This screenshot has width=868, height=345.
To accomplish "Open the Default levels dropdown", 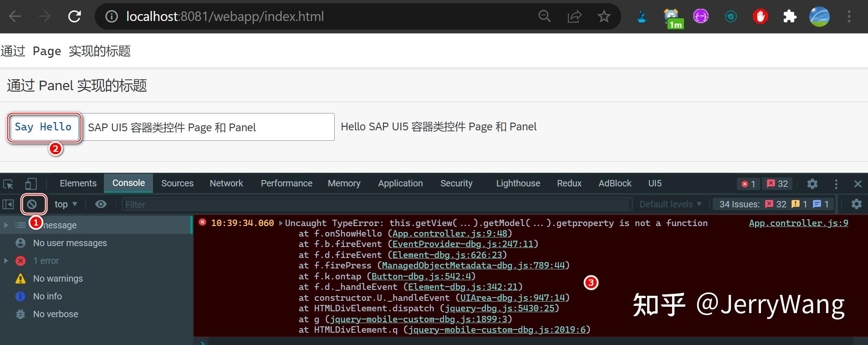I will [x=670, y=204].
